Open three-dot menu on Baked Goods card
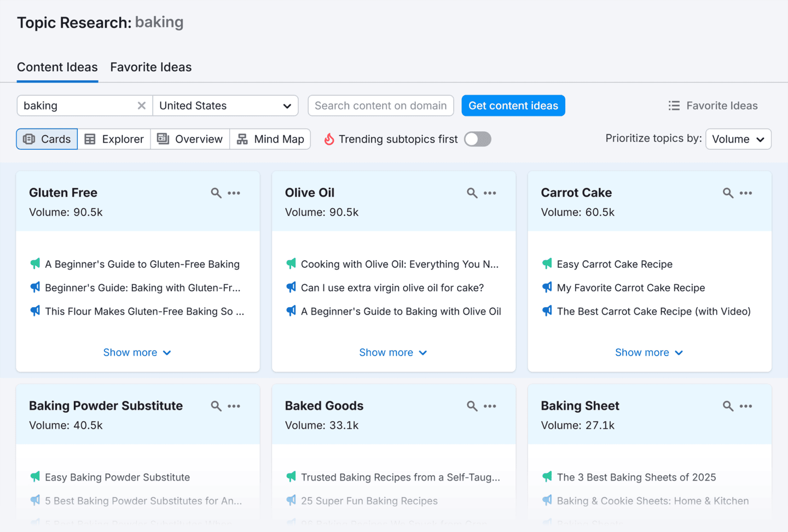 pos(490,406)
